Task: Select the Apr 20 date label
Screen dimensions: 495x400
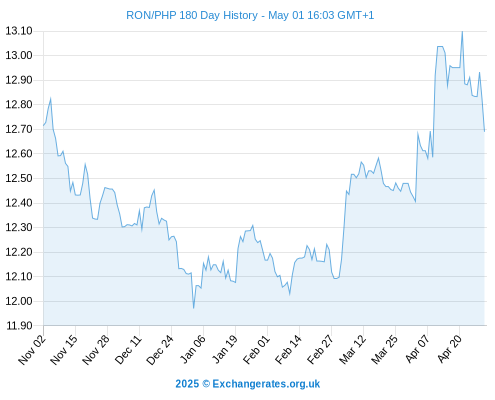Action: pyautogui.click(x=449, y=349)
